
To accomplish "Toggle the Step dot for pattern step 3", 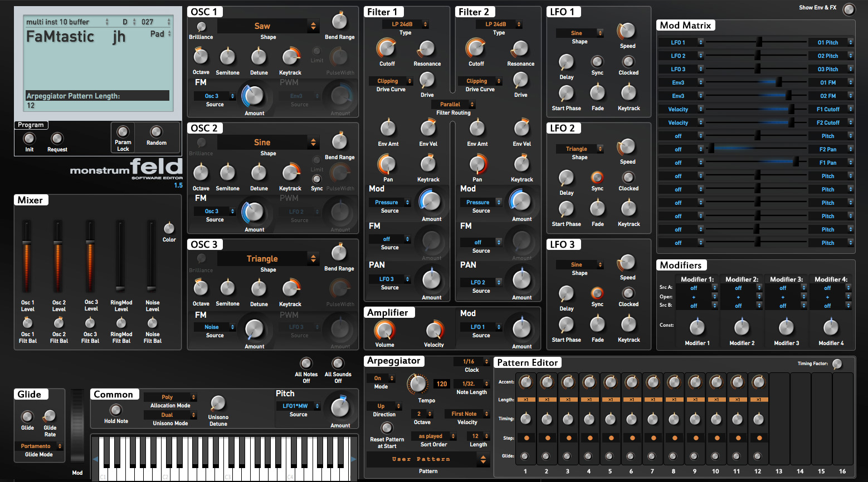I will (x=569, y=438).
